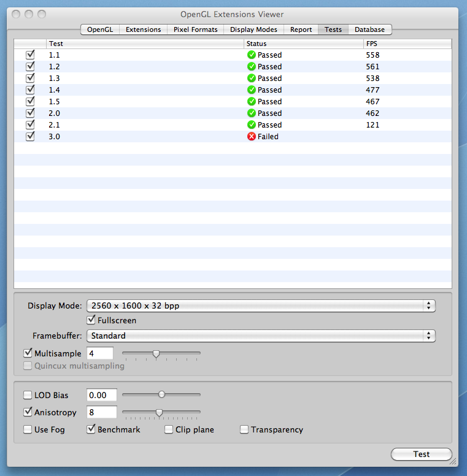467x476 pixels.
Task: Click the FPS value 121
Action: coord(372,125)
